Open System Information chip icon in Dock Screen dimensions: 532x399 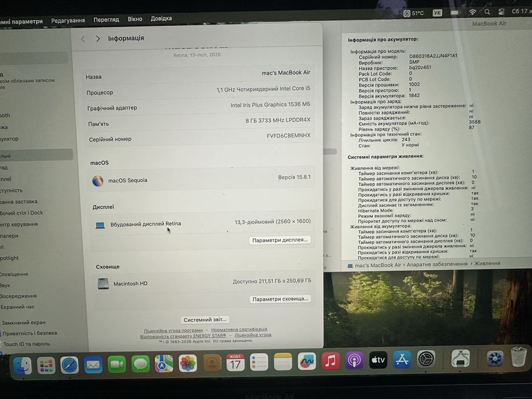click(x=460, y=359)
